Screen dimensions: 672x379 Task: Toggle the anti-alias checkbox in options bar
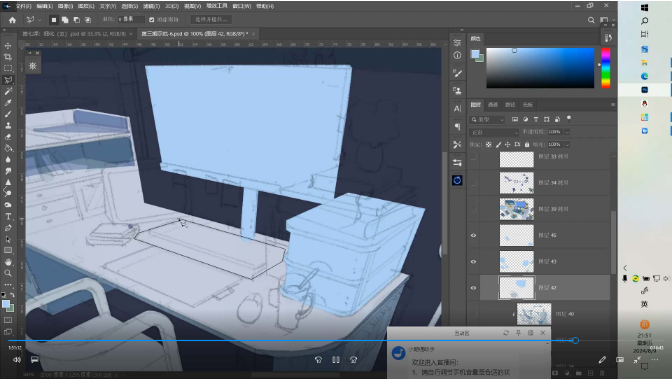[x=151, y=20]
